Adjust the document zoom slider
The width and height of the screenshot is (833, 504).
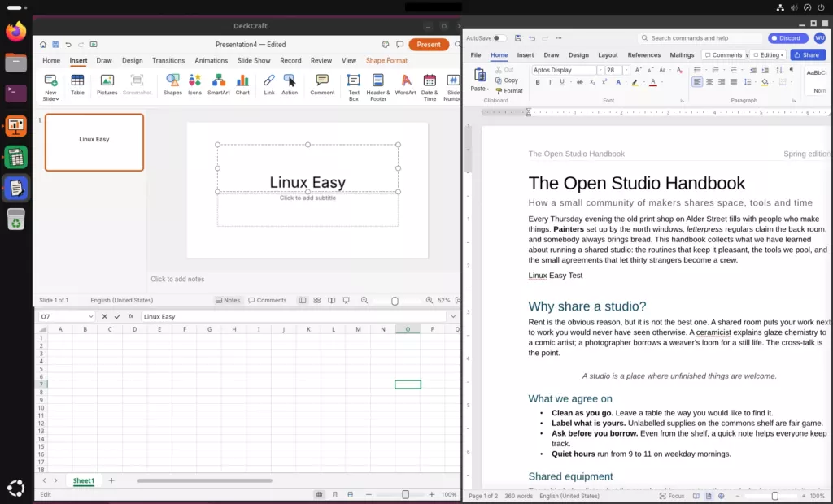775,496
